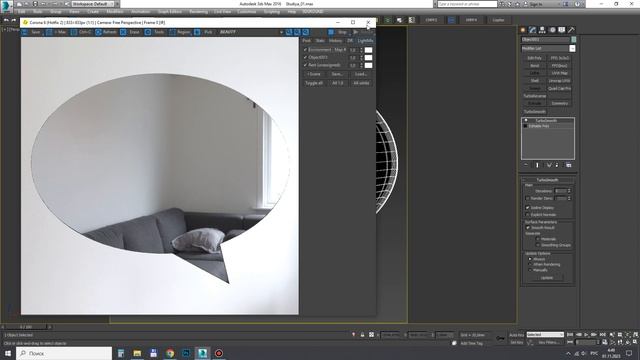Open the Create panel icon in command panel
Screen dimensions: 640x360
coord(523,30)
